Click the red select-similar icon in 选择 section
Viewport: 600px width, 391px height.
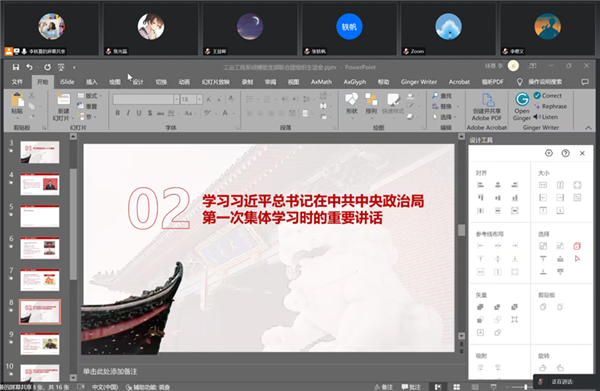click(577, 246)
